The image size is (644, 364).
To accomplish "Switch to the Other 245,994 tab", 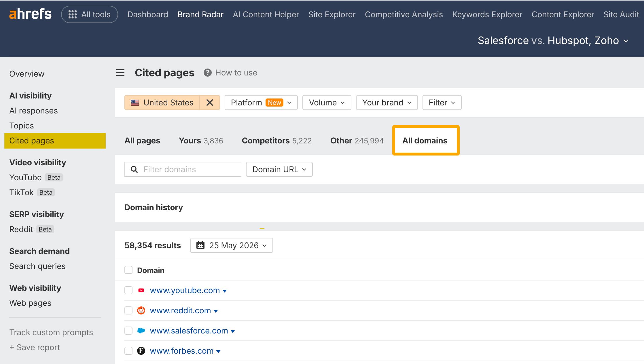I will click(x=357, y=141).
